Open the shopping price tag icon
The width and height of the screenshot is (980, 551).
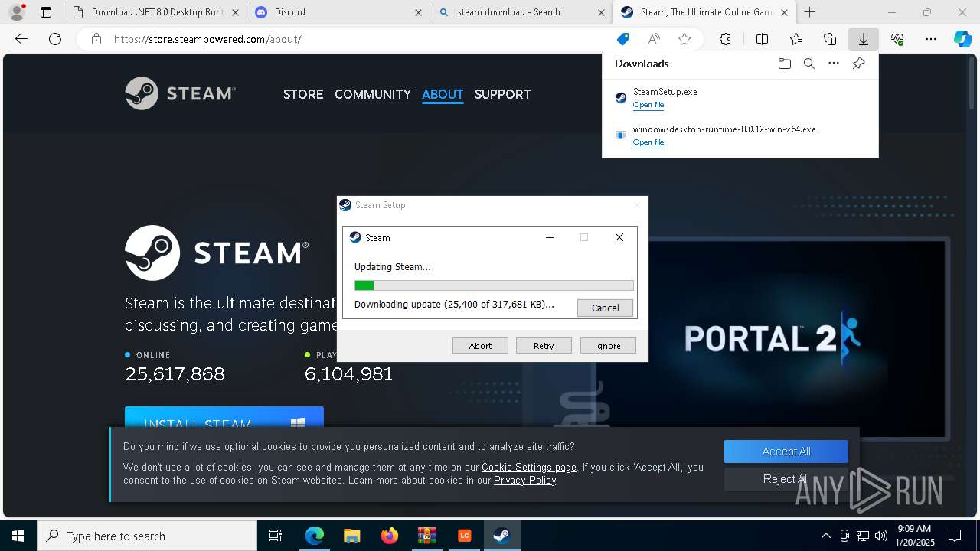click(x=623, y=39)
